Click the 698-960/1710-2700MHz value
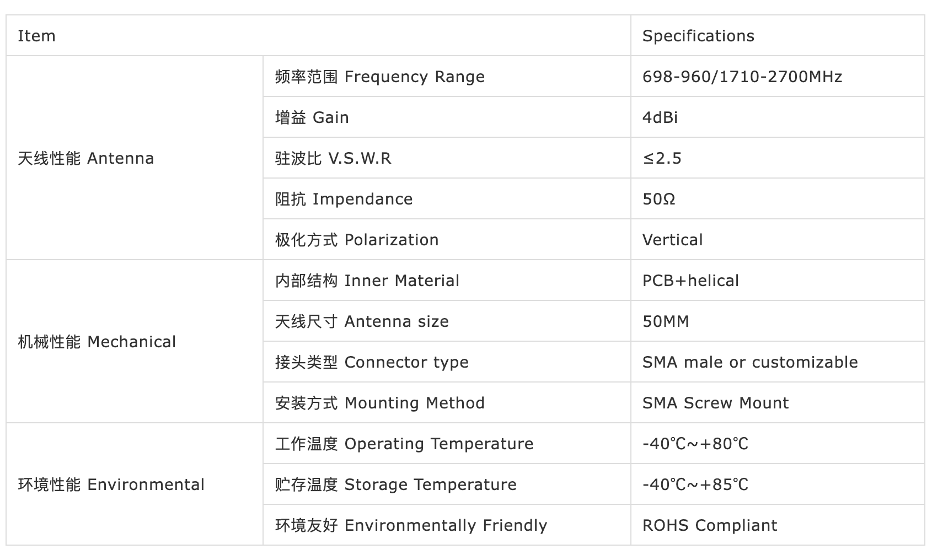 point(742,77)
